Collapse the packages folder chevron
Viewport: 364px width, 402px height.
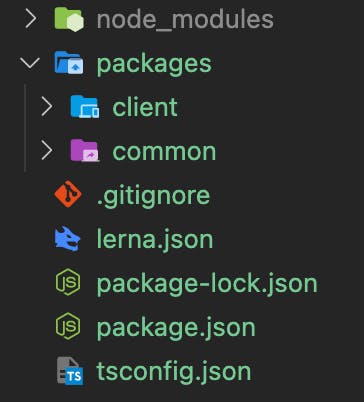tap(30, 63)
